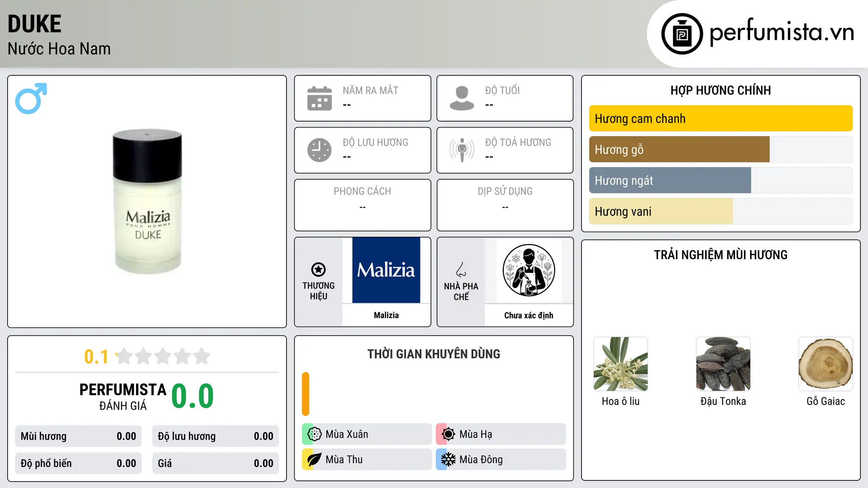Viewport: 868px width, 488px height.
Task: Click the ĐỘ TUỔI label
Action: click(502, 90)
